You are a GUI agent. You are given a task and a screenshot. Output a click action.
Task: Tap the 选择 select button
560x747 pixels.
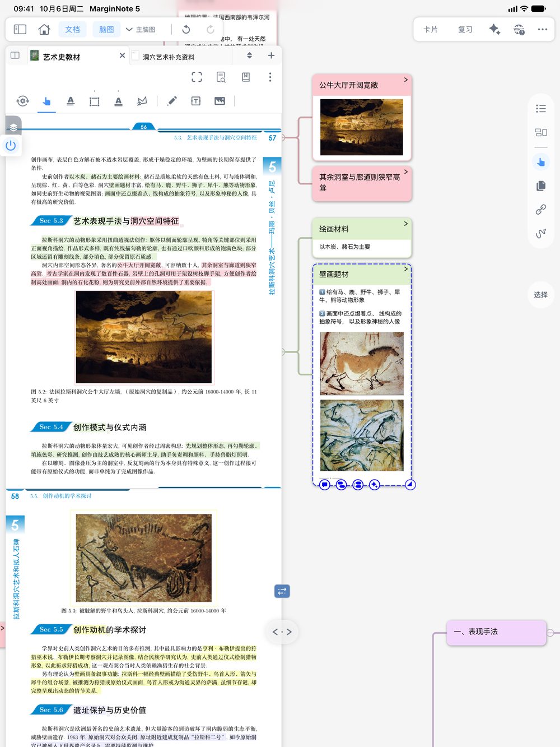(x=541, y=295)
